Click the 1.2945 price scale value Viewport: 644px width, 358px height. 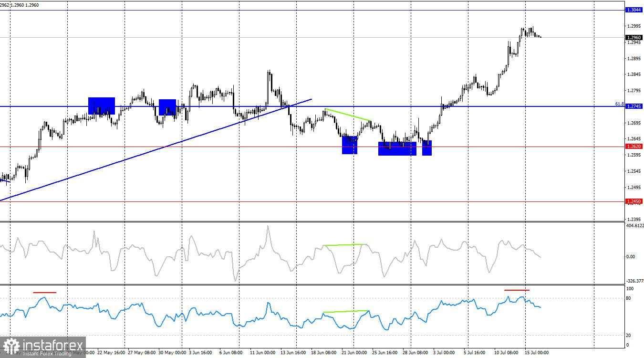(x=634, y=42)
